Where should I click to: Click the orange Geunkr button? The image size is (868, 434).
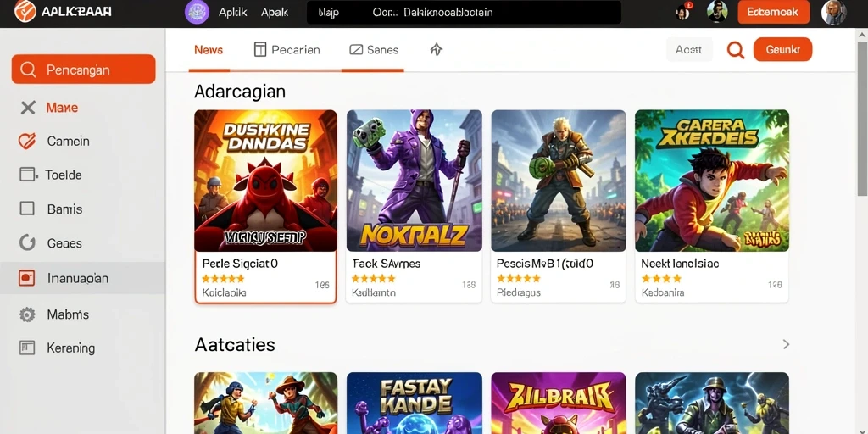point(782,49)
